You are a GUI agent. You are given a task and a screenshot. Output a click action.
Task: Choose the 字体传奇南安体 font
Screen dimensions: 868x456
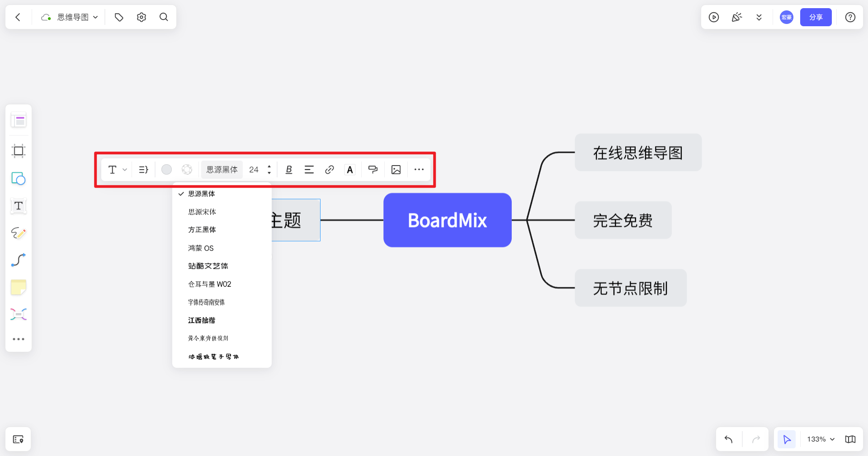[x=222, y=302]
